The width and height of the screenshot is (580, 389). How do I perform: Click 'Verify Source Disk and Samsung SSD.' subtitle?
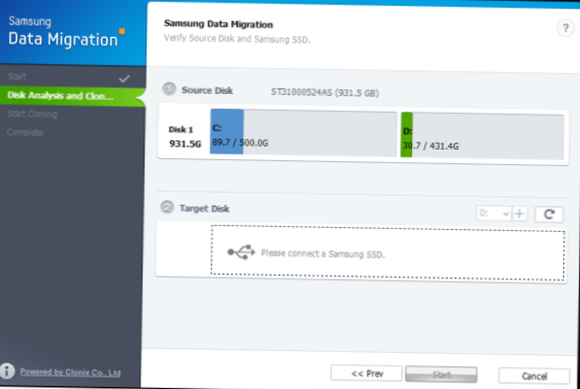237,39
